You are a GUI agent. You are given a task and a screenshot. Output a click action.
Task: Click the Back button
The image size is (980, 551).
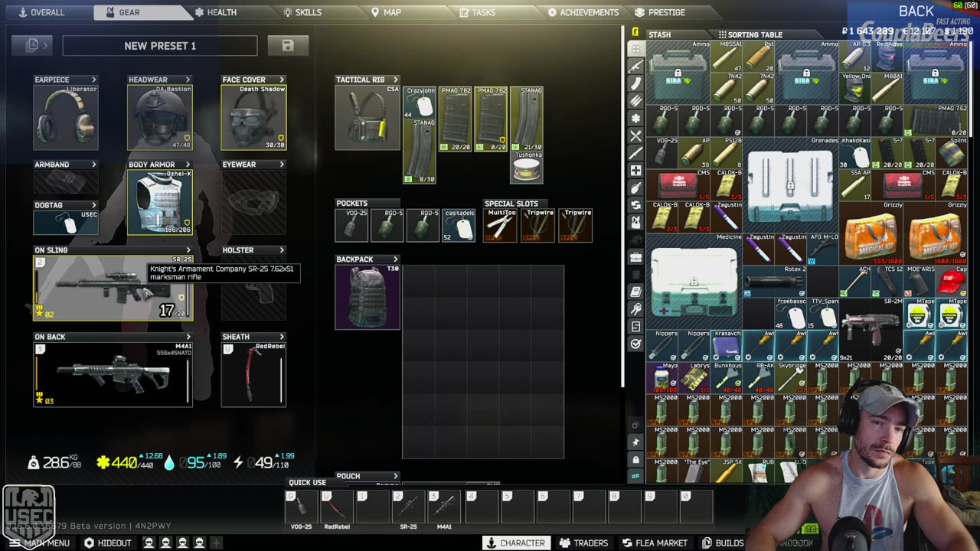[916, 11]
